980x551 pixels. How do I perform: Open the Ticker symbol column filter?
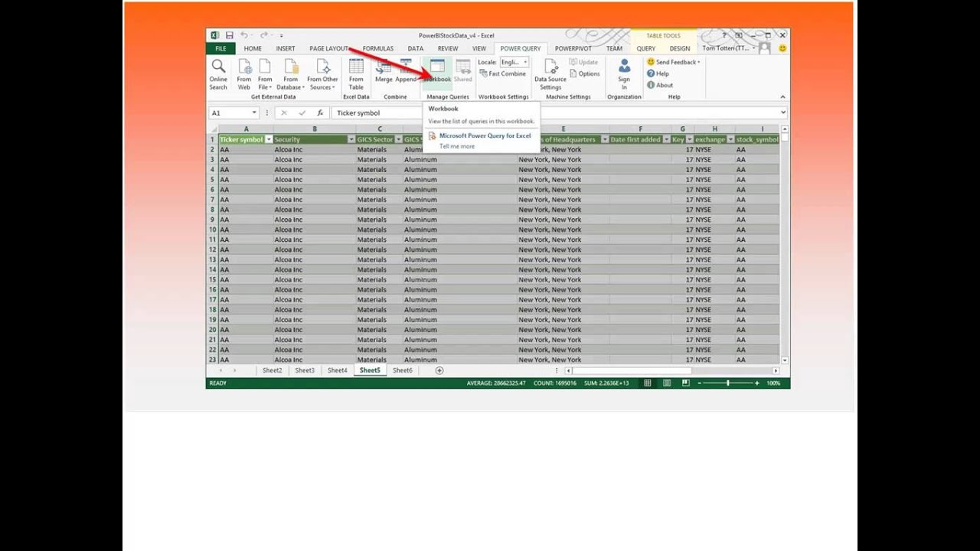(x=268, y=139)
